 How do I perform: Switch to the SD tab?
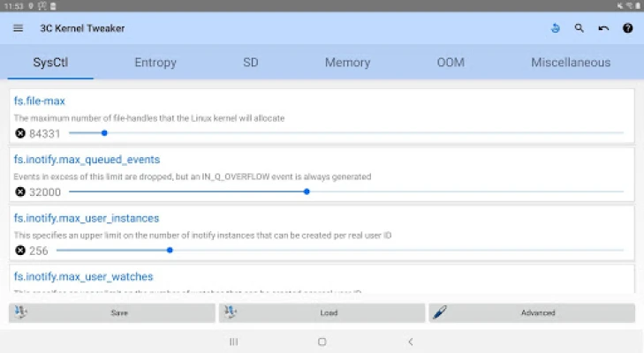click(x=251, y=63)
